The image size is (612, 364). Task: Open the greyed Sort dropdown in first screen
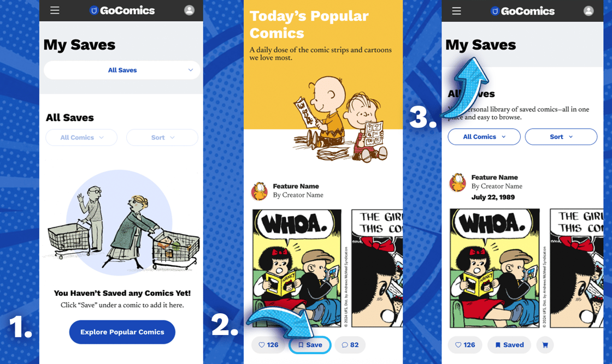coord(162,138)
